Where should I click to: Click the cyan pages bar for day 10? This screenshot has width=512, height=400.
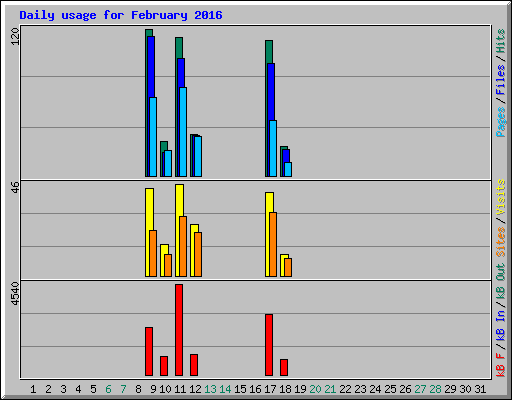168,163
